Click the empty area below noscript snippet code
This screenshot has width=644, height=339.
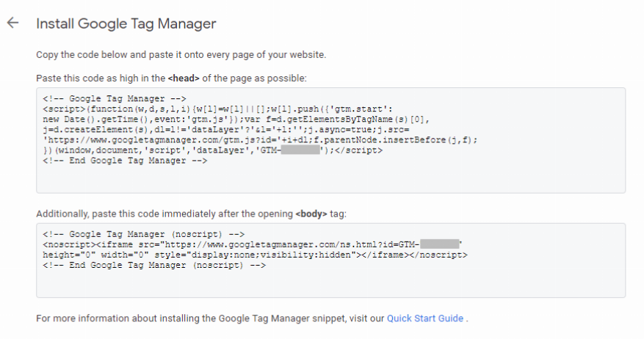pos(330,283)
